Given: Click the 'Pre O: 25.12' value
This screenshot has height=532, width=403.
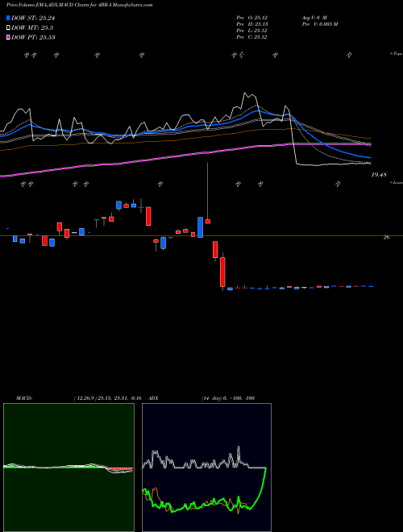Looking at the screenshot, I should coord(252,17).
